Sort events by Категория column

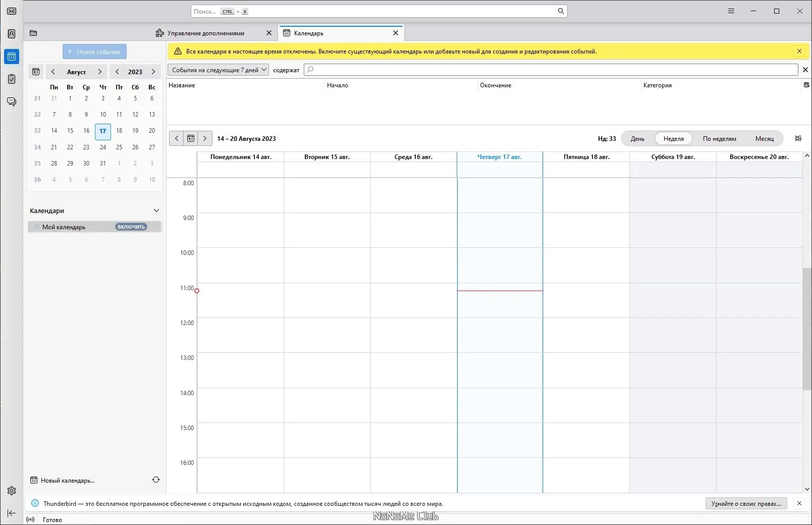(x=722, y=85)
